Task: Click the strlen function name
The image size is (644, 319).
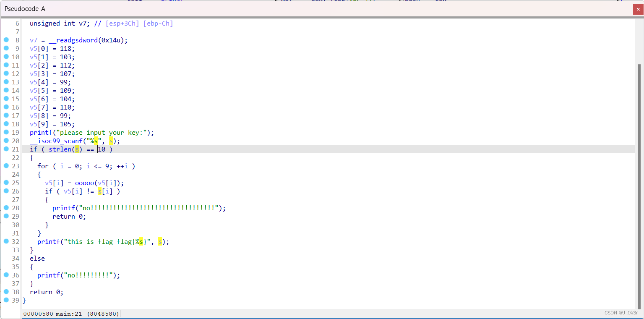Action: point(60,149)
